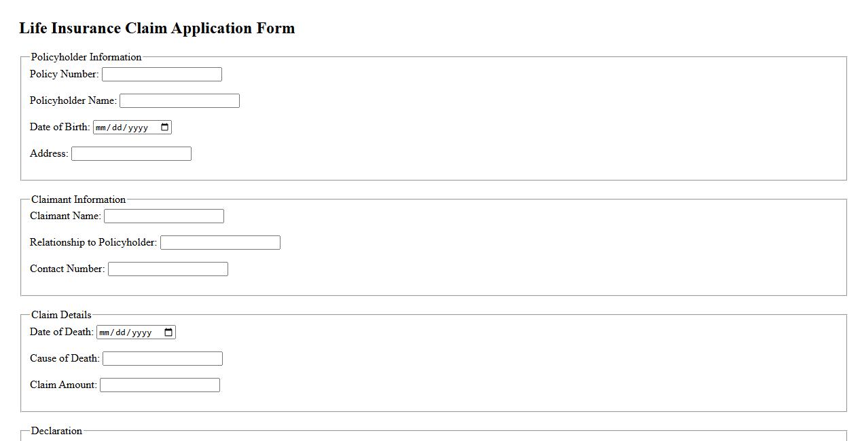
Task: Focus the Policyholder Name input box
Action: [x=179, y=100]
